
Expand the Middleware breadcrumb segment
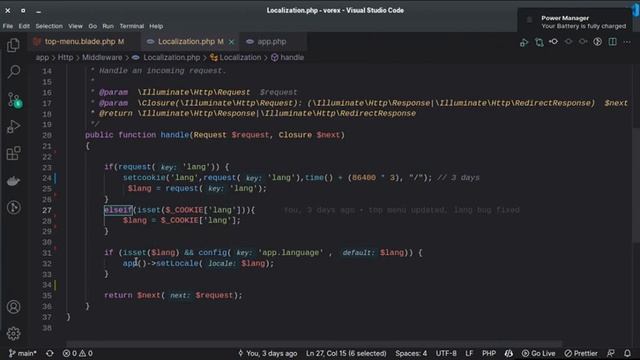point(102,58)
